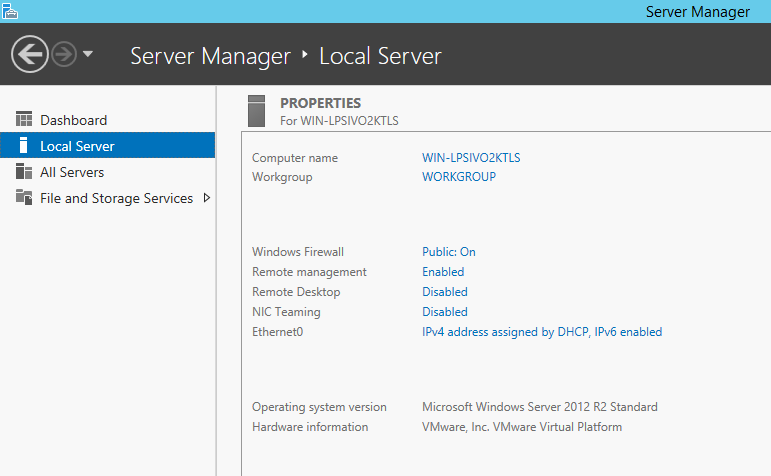Open Windows Firewall Public: On link

[x=448, y=252]
